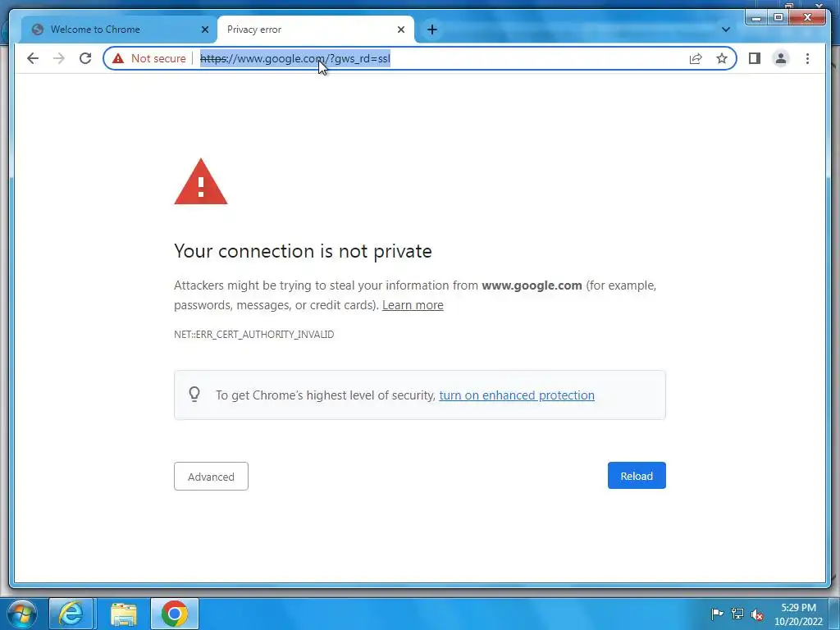Click the network tray icon
This screenshot has height=630, width=840.
point(737,614)
